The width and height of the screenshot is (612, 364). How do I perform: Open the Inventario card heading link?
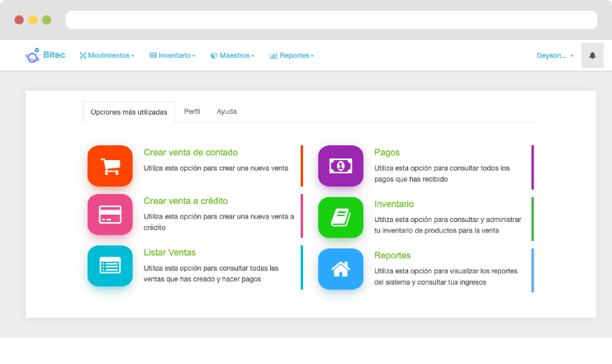point(394,204)
